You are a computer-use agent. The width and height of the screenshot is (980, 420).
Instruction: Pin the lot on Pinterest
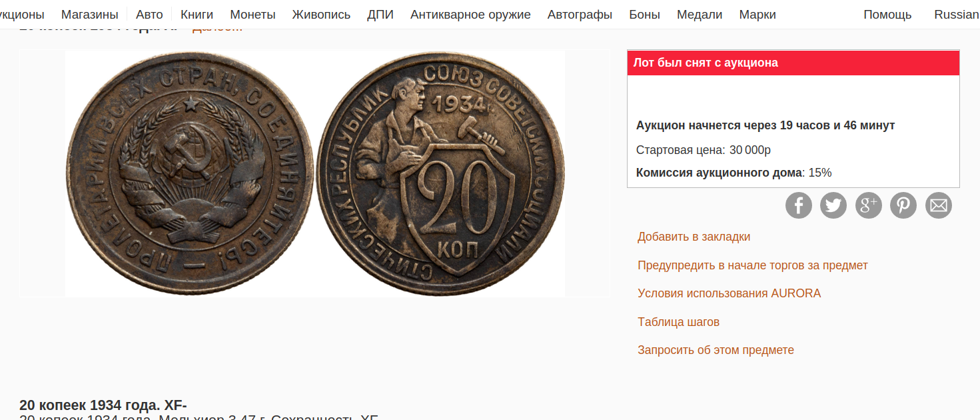903,205
